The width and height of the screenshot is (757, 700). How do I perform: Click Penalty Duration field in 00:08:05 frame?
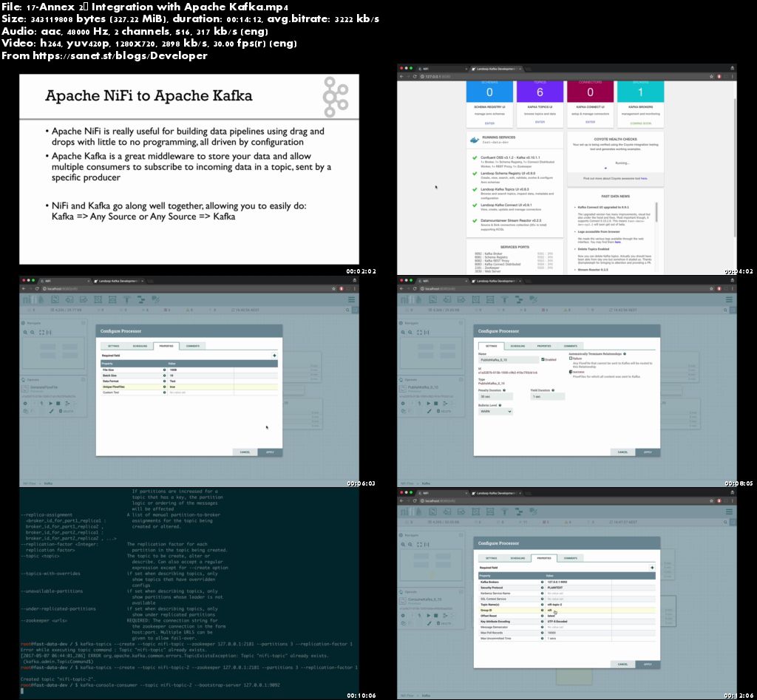click(x=495, y=396)
